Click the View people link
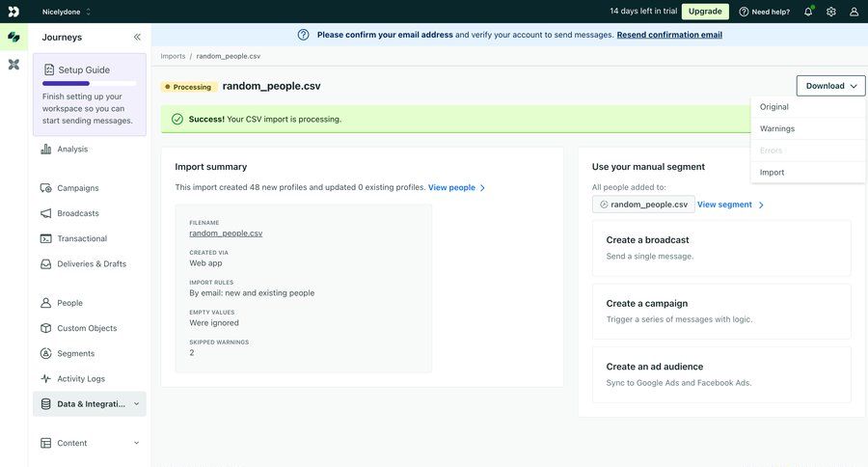 [x=451, y=187]
